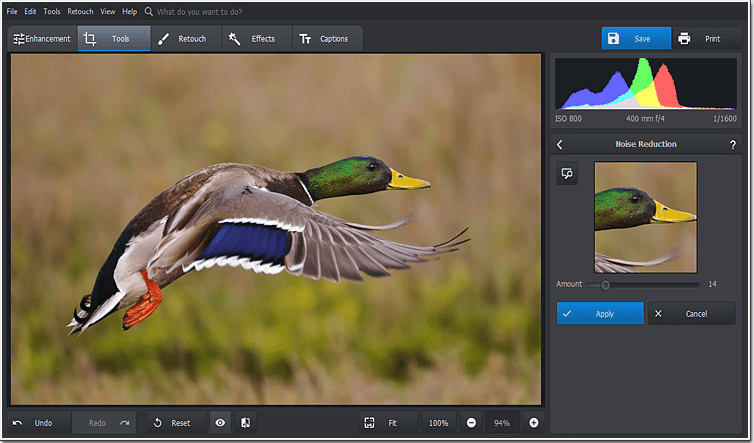Toggle original view with eye icon

(x=220, y=423)
